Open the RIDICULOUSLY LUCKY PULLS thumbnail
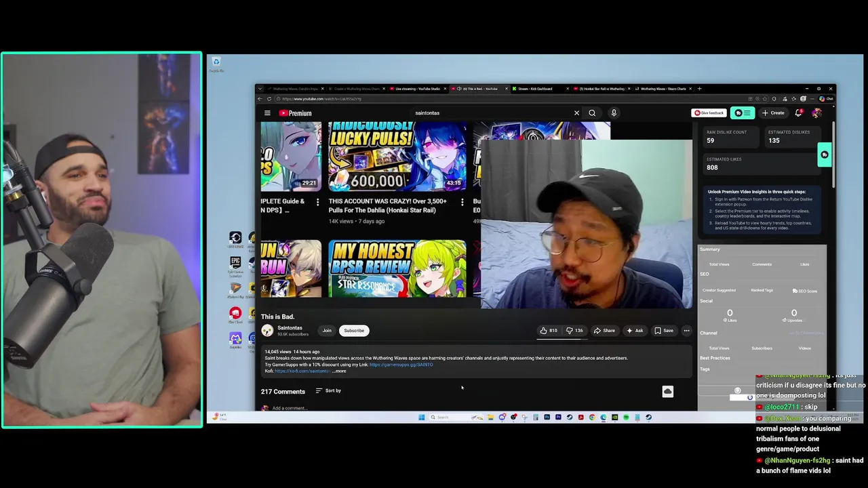Image resolution: width=868 pixels, height=488 pixels. [x=397, y=157]
